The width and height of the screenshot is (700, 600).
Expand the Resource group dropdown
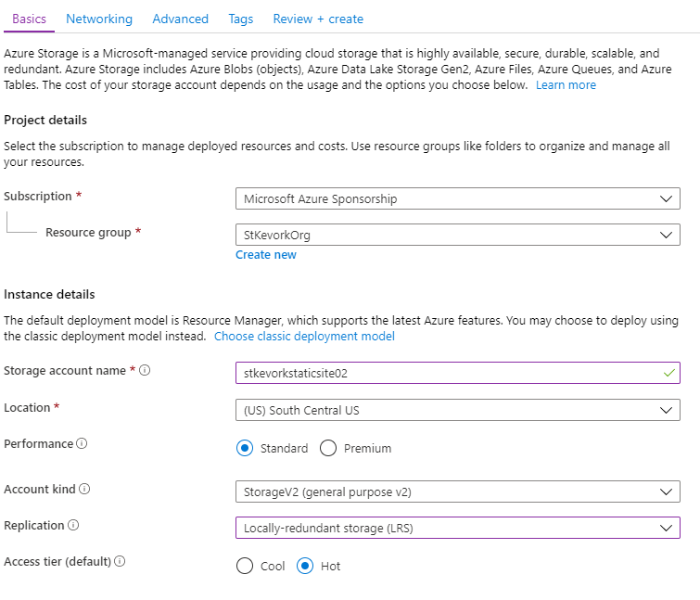pyautogui.click(x=458, y=236)
